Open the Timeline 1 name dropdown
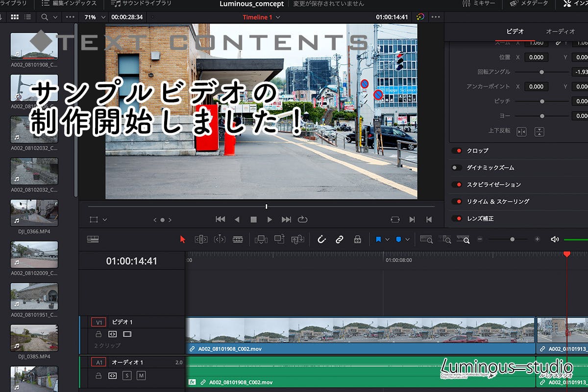The height and width of the screenshot is (392, 588). tap(278, 17)
